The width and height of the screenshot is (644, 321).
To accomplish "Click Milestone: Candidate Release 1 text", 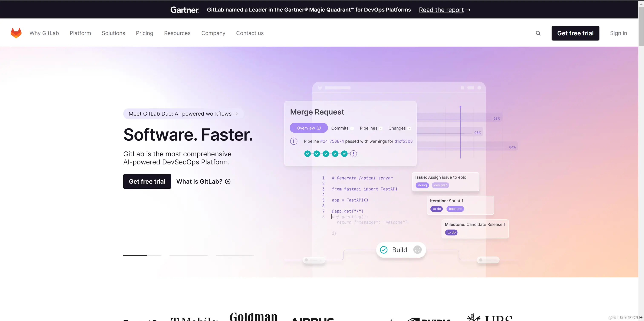I will (475, 224).
